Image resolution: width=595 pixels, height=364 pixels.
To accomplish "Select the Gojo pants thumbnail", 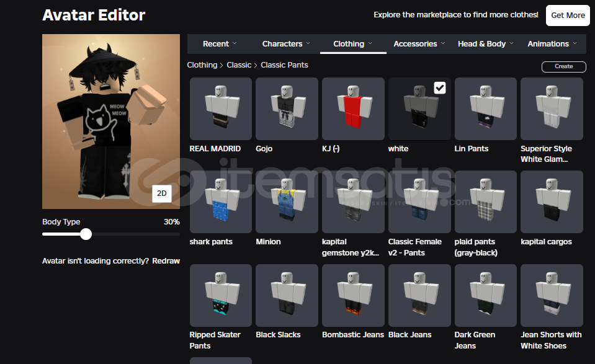I will pos(287,109).
